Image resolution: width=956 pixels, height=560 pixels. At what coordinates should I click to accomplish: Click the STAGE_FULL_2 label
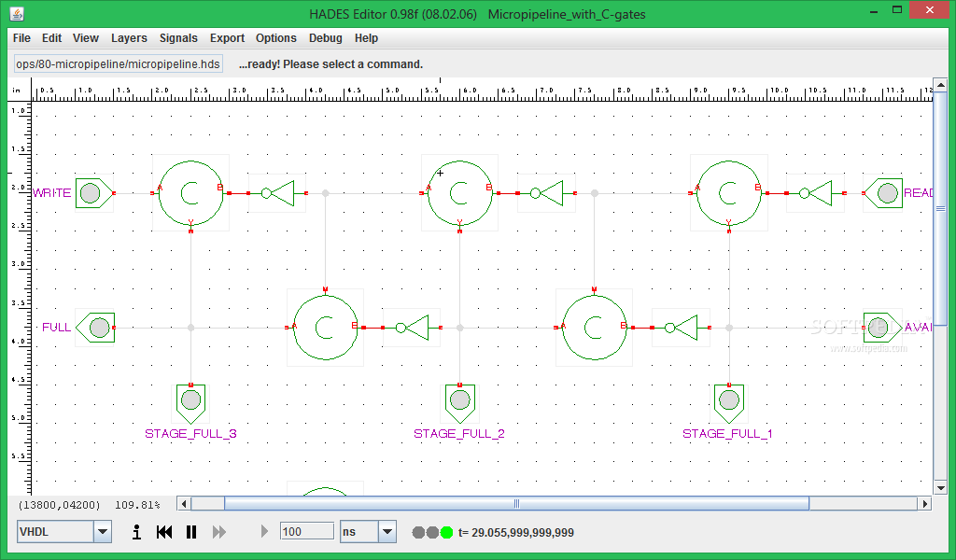pyautogui.click(x=459, y=434)
